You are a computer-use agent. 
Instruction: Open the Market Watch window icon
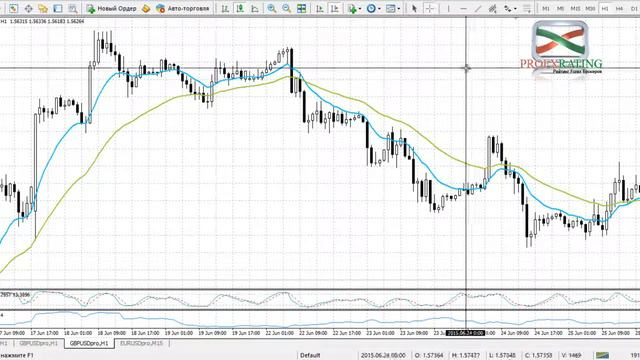(x=13, y=8)
